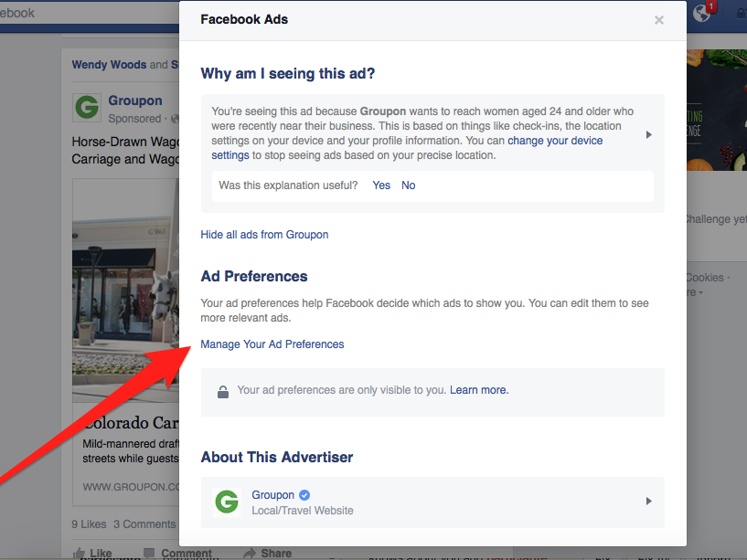
Task: Open the Wendy Woods profile link
Action: click(109, 65)
